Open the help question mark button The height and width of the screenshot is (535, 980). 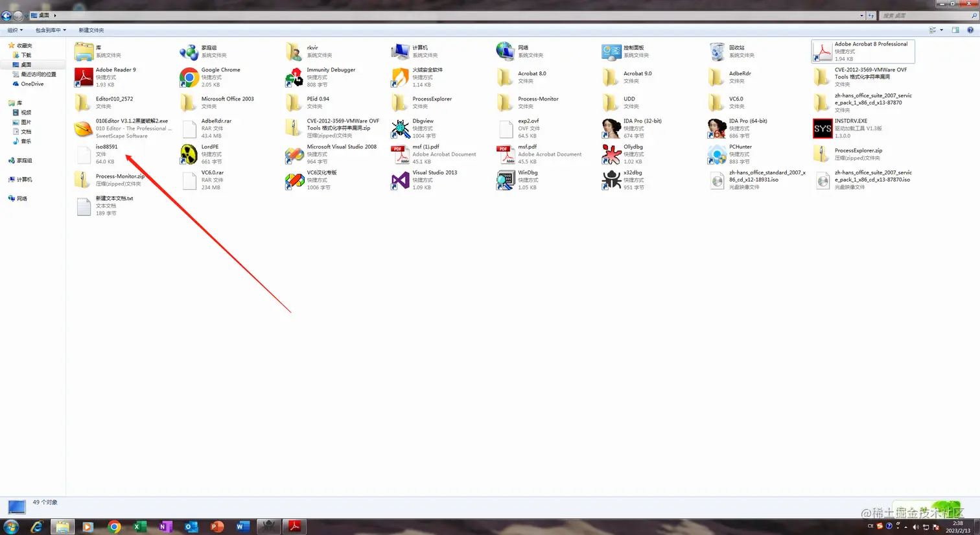[970, 30]
